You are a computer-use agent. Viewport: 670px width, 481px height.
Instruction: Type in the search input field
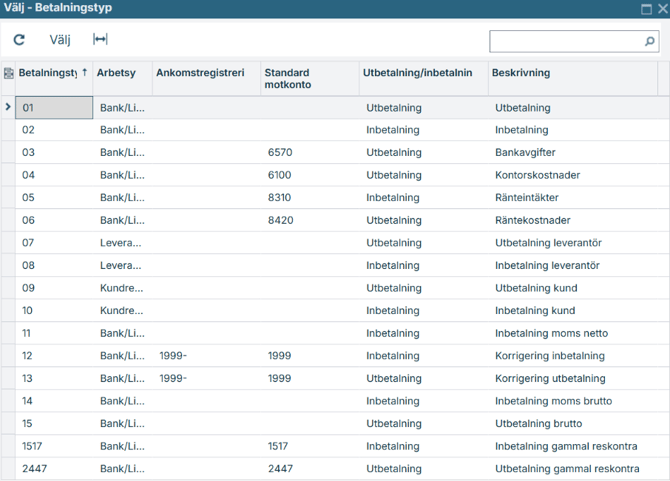(x=565, y=42)
